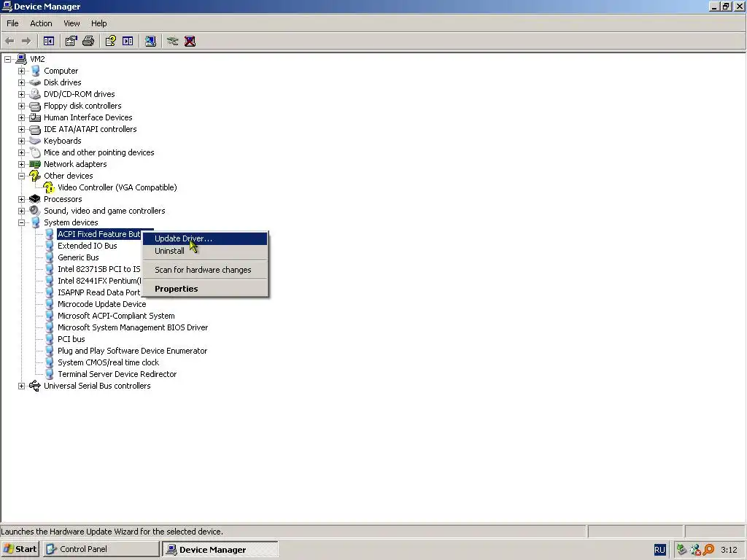Screen dimensions: 747x560
Task: Select System CMOS/real time clock
Action: [108, 362]
